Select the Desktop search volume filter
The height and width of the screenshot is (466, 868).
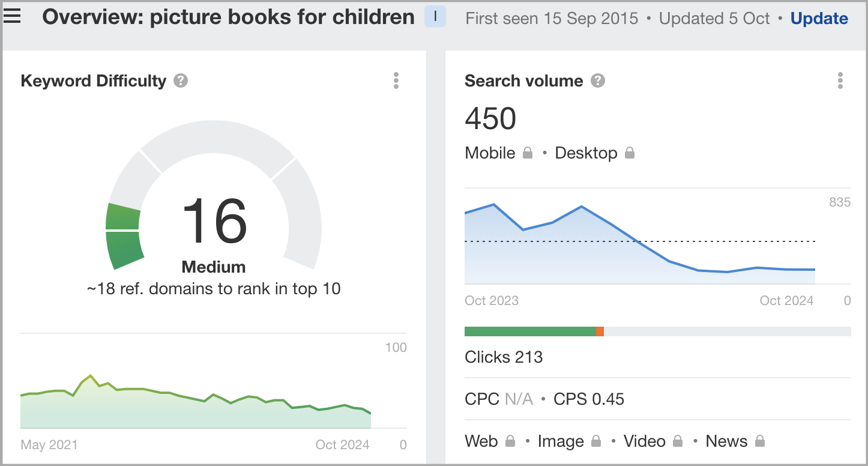click(586, 153)
